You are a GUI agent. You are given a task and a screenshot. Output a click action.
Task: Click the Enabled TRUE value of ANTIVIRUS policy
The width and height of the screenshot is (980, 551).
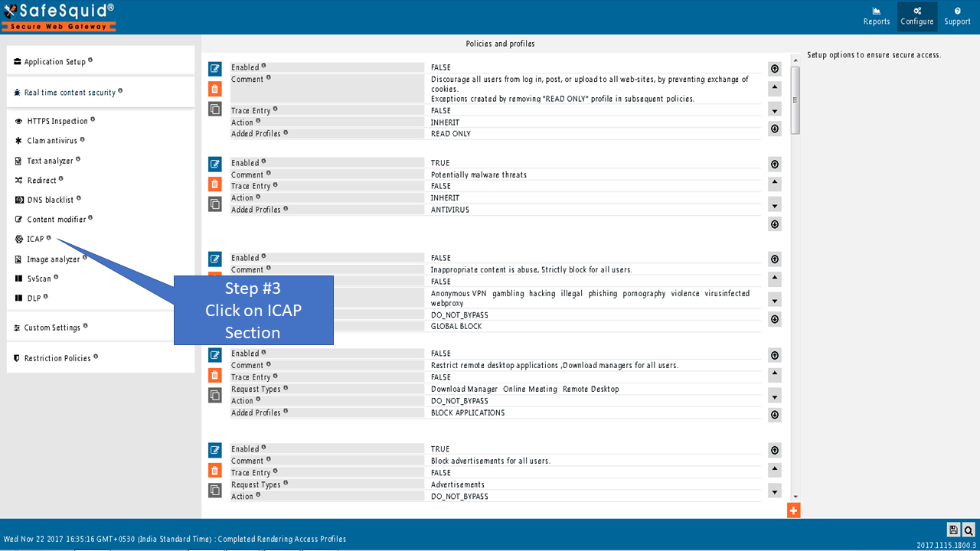coord(440,163)
